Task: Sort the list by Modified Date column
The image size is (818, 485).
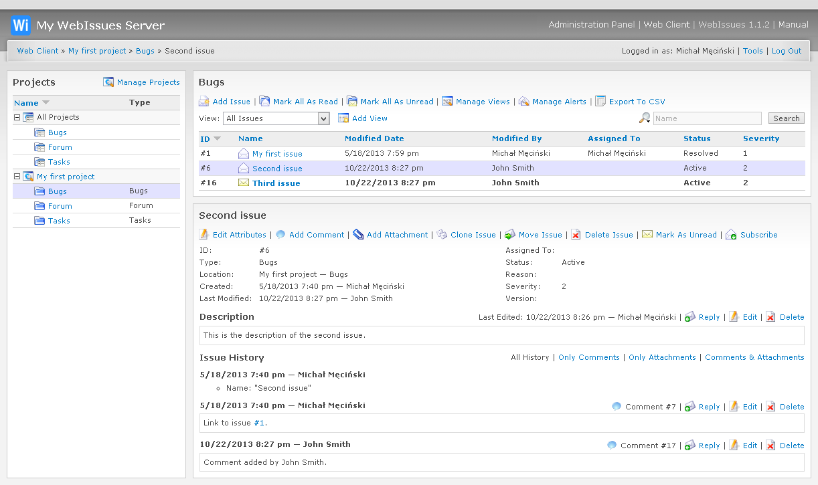Action: (374, 138)
